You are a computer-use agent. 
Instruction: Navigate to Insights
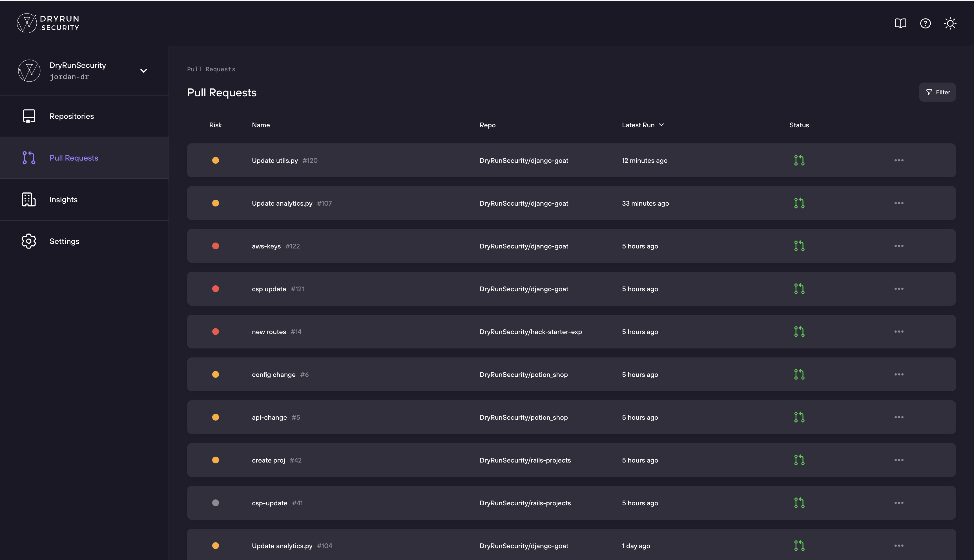tap(63, 200)
